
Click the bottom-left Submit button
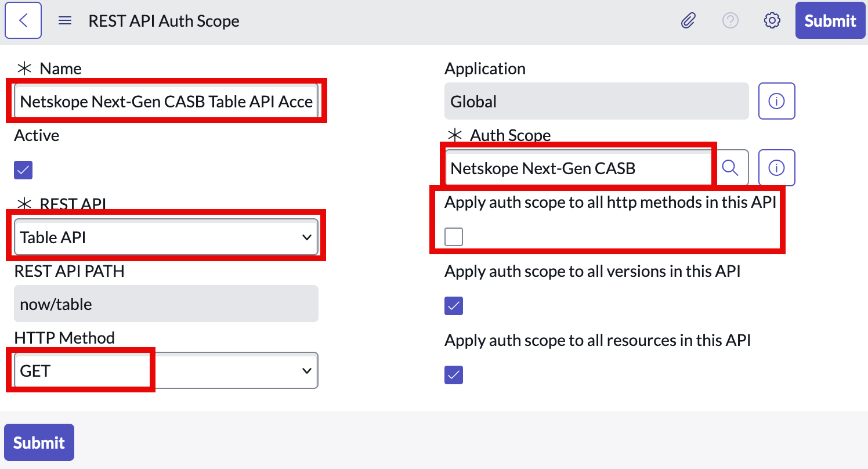[x=39, y=442]
